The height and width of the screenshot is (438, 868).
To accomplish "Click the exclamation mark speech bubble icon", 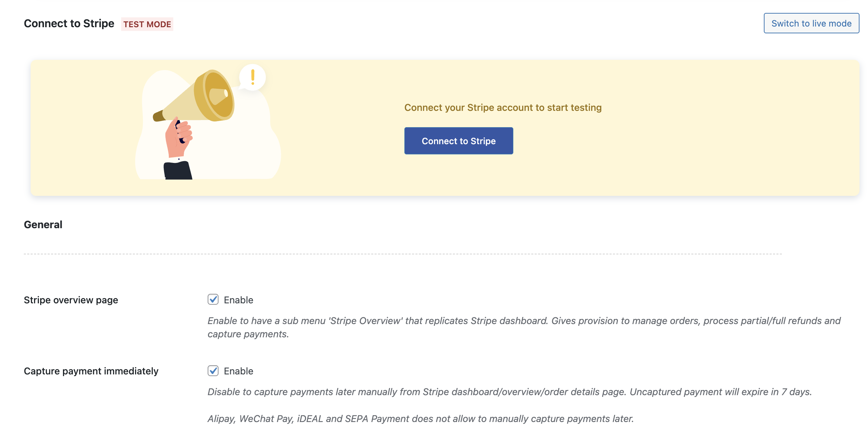I will click(252, 77).
